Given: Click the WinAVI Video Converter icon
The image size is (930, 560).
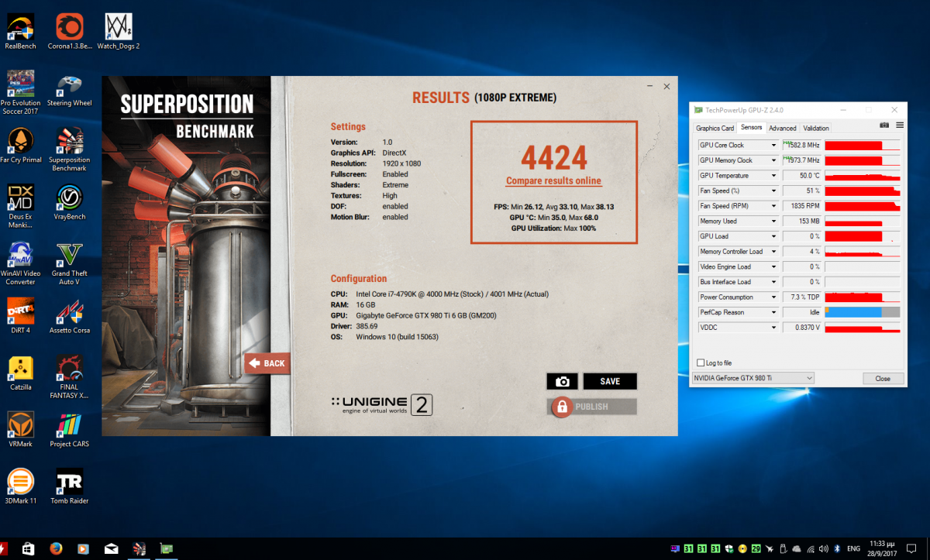Looking at the screenshot, I should [20, 263].
